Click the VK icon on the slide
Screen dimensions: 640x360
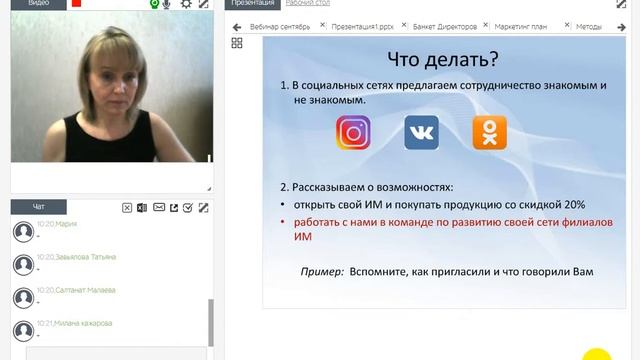(x=422, y=133)
